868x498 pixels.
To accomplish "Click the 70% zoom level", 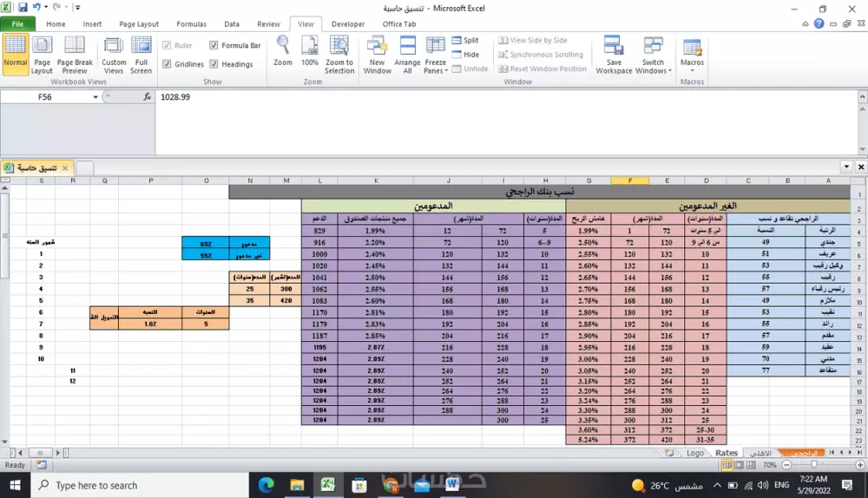I will (x=769, y=465).
